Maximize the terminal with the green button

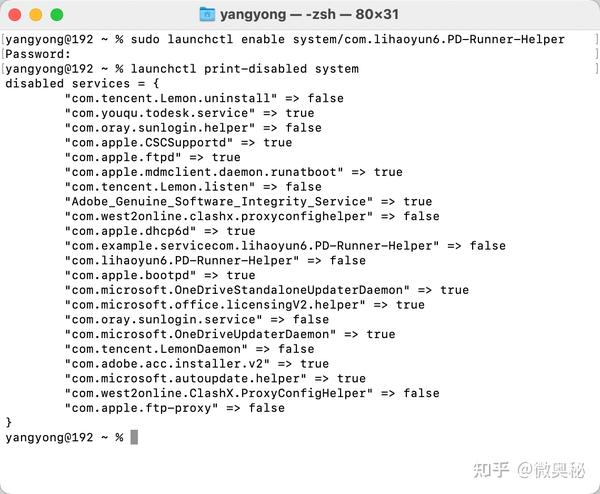[57, 15]
